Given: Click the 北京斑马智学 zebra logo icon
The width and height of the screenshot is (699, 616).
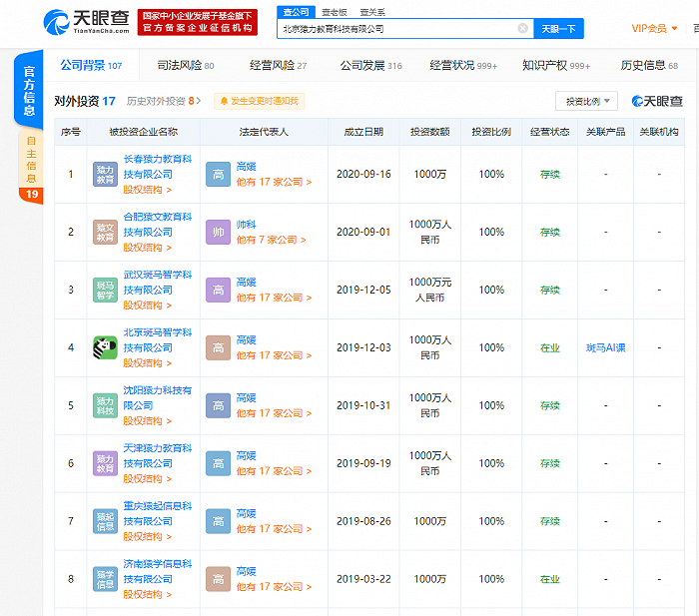Looking at the screenshot, I should coord(105,347).
